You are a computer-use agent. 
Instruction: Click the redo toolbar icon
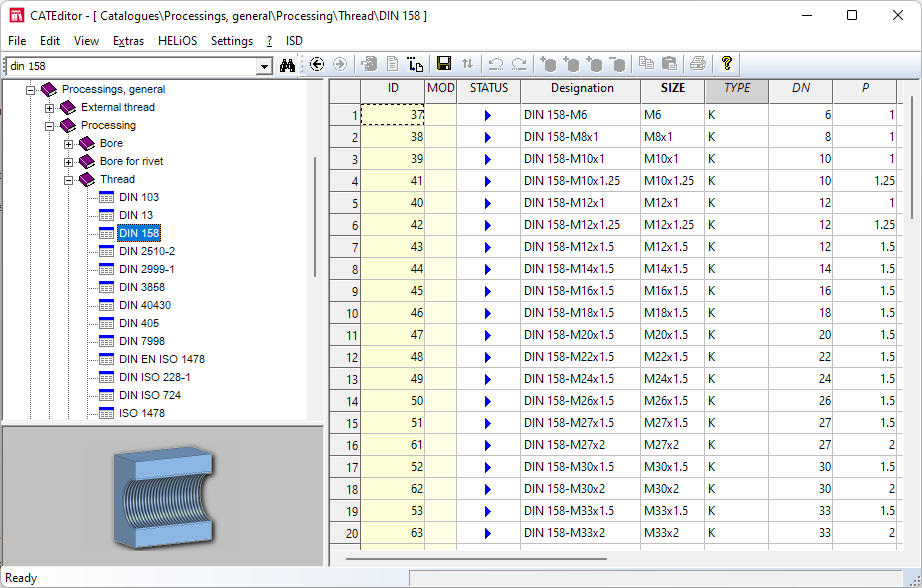pos(519,64)
